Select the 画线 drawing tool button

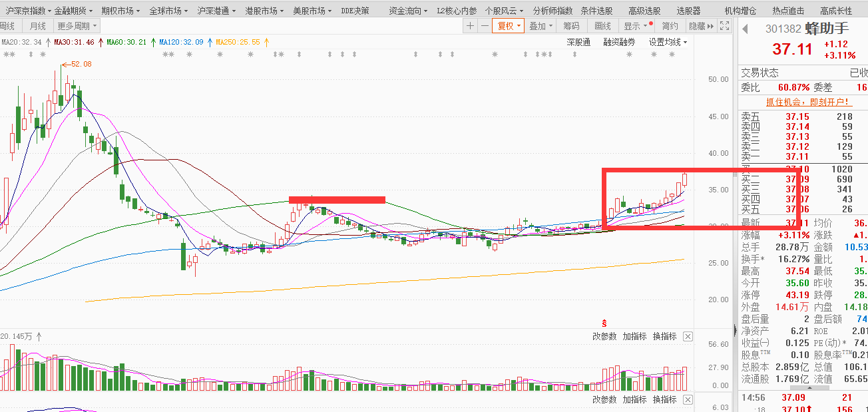coord(602,26)
